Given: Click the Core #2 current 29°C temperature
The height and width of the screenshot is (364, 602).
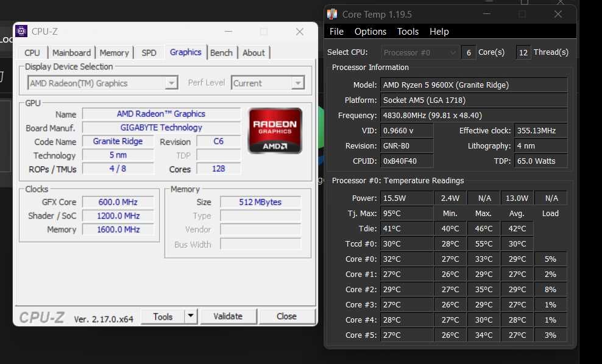Looking at the screenshot, I should click(x=407, y=290).
